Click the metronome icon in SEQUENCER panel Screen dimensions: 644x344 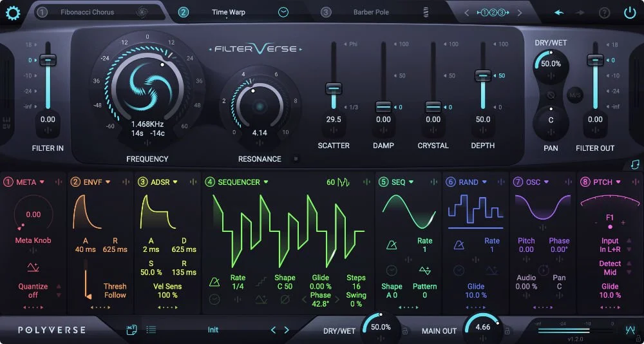point(214,282)
